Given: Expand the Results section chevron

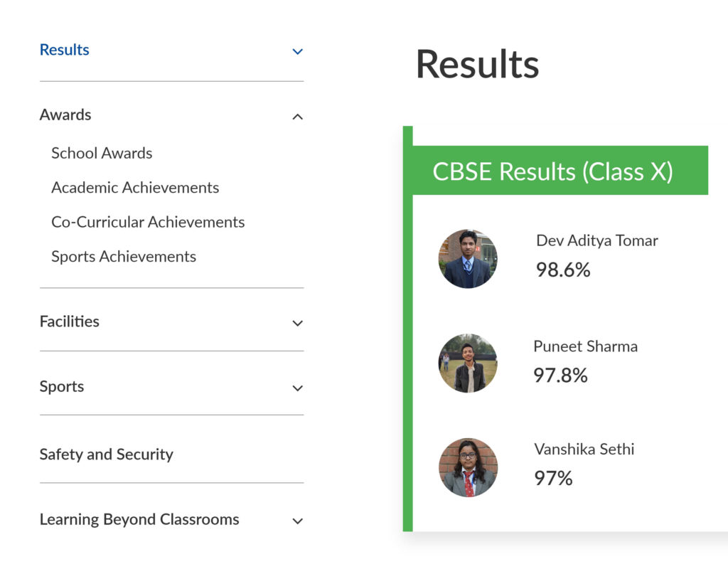Looking at the screenshot, I should (x=298, y=51).
